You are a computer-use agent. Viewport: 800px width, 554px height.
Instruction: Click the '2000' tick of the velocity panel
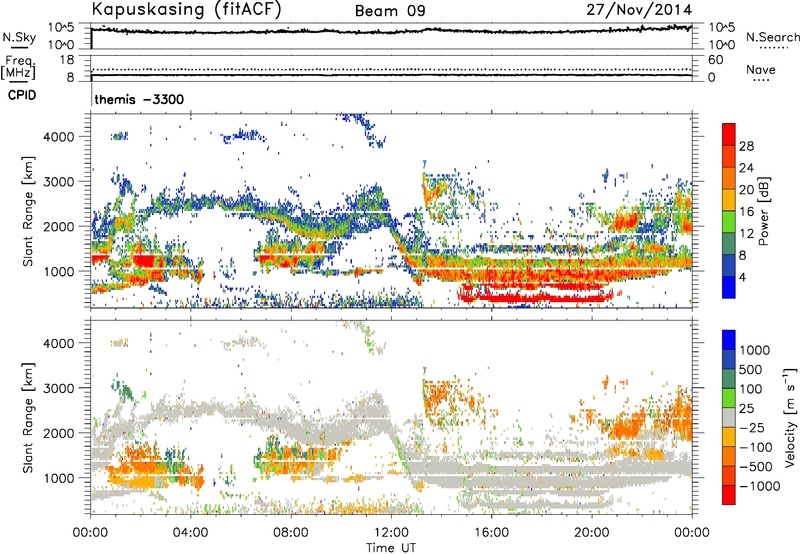click(x=58, y=433)
